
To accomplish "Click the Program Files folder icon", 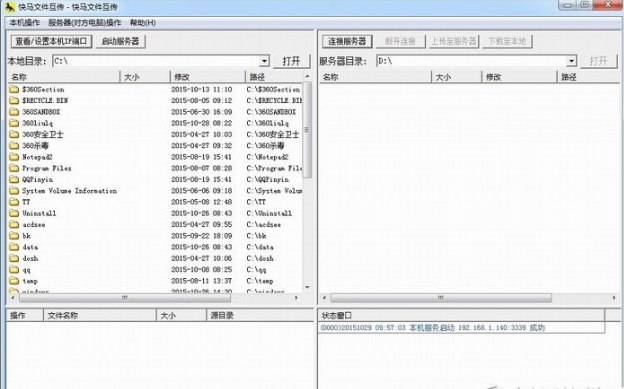I will click(14, 168).
